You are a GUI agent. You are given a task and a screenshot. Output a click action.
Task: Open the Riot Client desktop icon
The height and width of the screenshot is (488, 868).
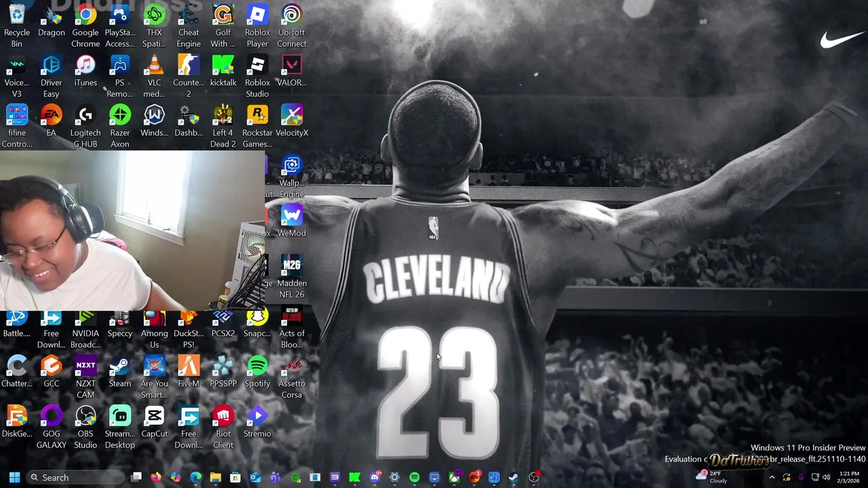[x=223, y=427]
